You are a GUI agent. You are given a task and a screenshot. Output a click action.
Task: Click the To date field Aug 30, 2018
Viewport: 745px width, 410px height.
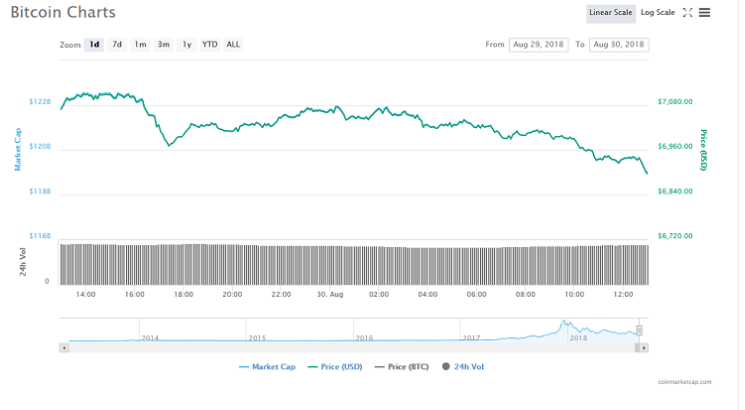[619, 45]
